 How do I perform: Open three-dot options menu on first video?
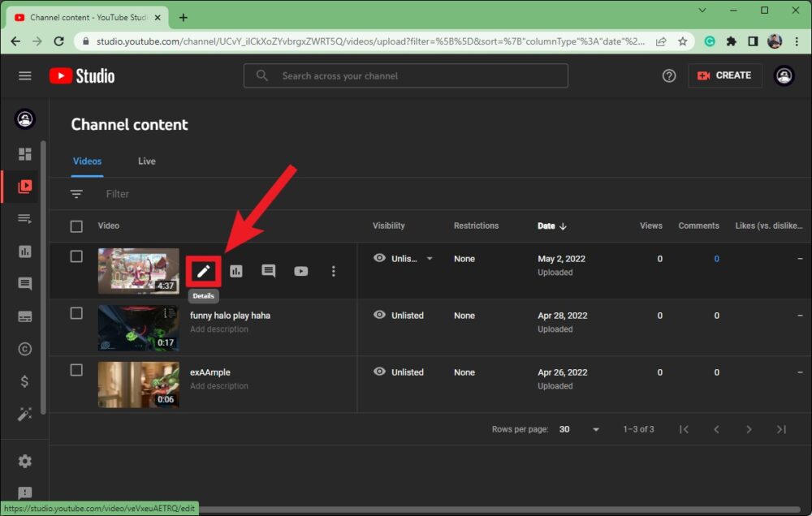tap(333, 271)
